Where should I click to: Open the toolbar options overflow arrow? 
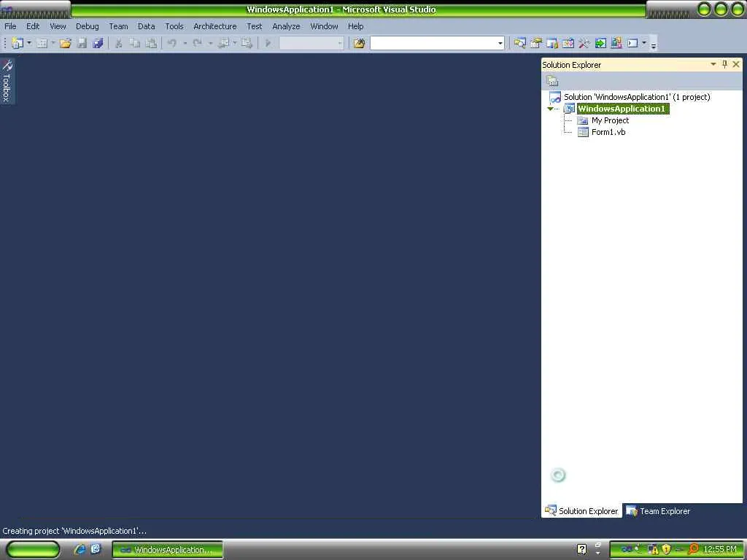tap(654, 45)
